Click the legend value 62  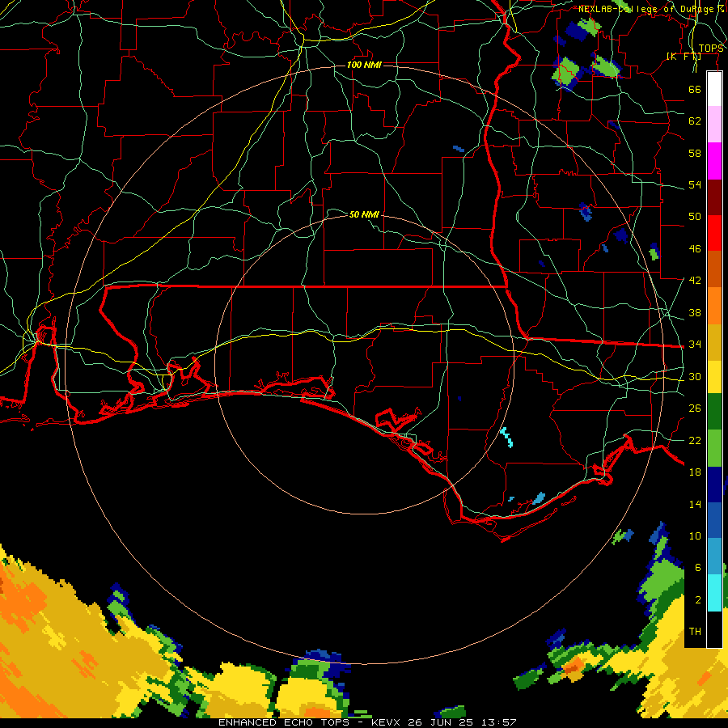tap(695, 121)
